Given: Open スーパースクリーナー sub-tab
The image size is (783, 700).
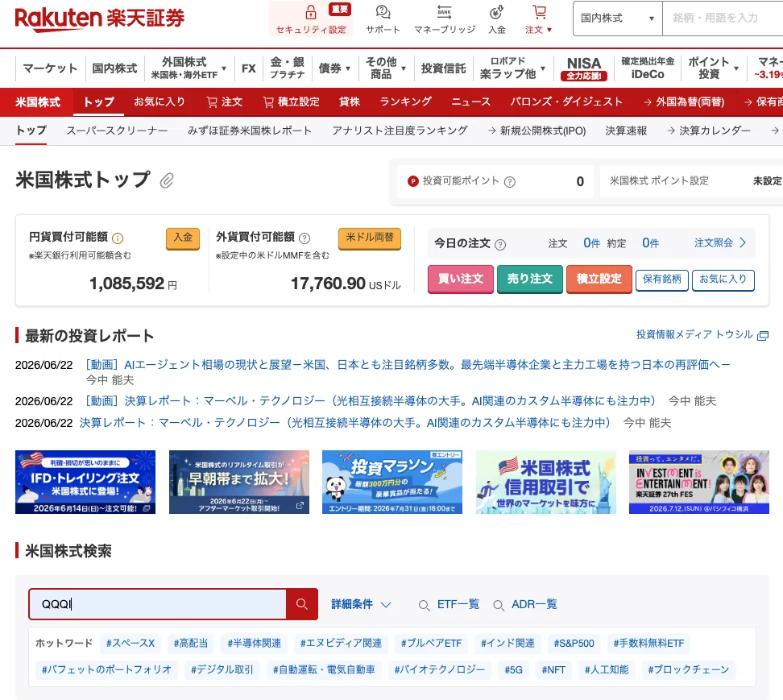Looking at the screenshot, I should pyautogui.click(x=117, y=130).
